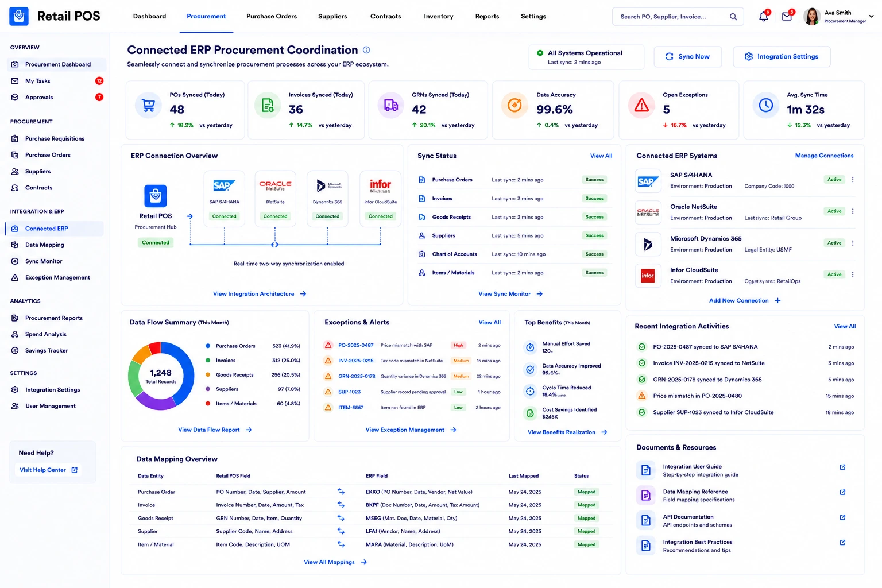Click the search magnifier icon
The width and height of the screenshot is (882, 588).
(733, 17)
